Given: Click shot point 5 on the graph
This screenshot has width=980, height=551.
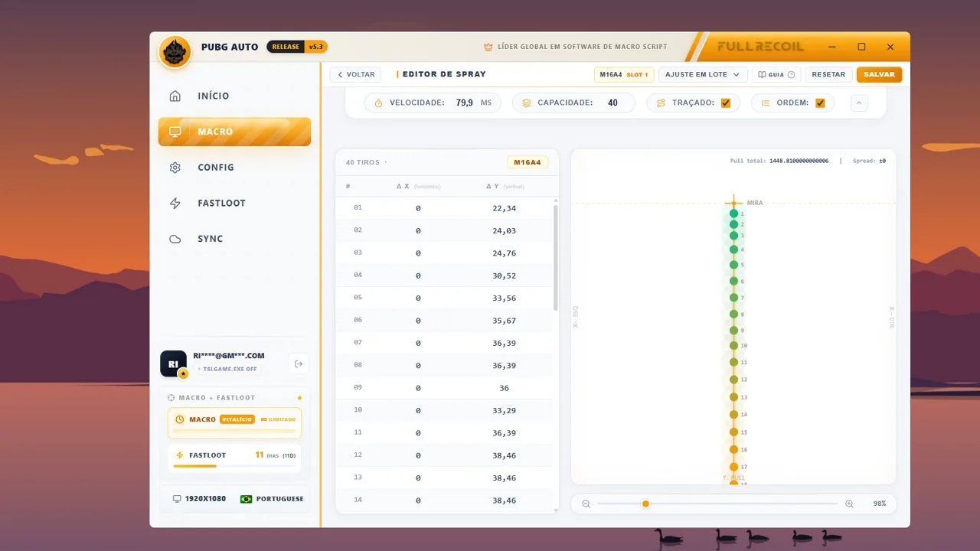Looking at the screenshot, I should pyautogui.click(x=733, y=265).
